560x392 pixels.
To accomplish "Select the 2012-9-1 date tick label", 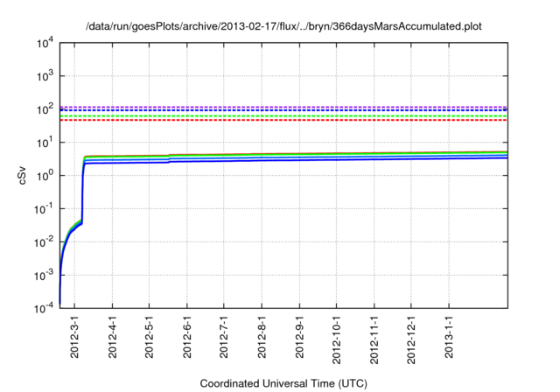I will tap(300, 339).
